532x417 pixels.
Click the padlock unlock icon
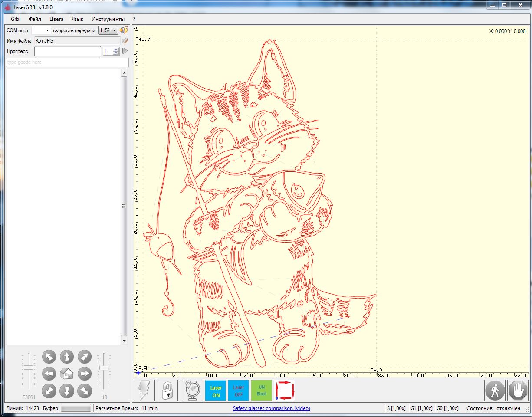[x=167, y=391]
